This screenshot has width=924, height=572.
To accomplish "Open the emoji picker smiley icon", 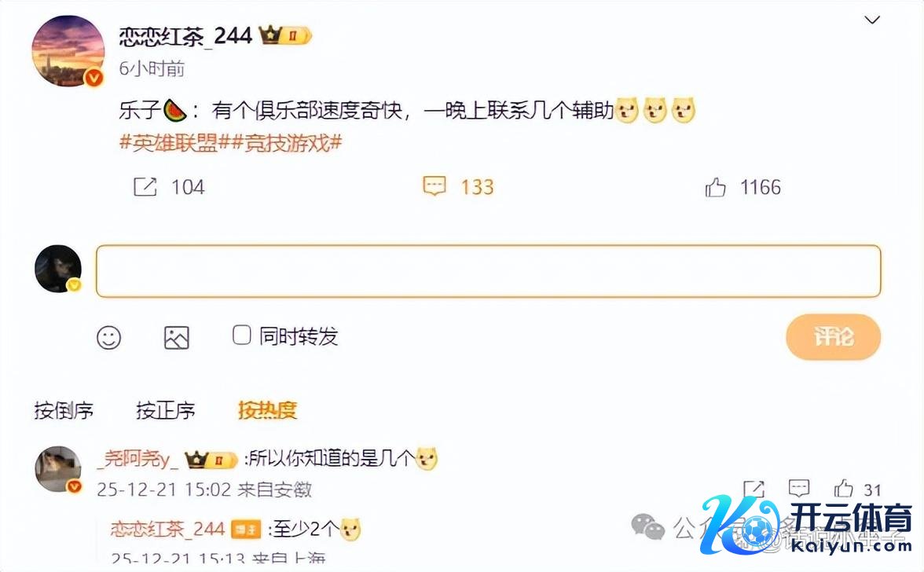I will 109,338.
